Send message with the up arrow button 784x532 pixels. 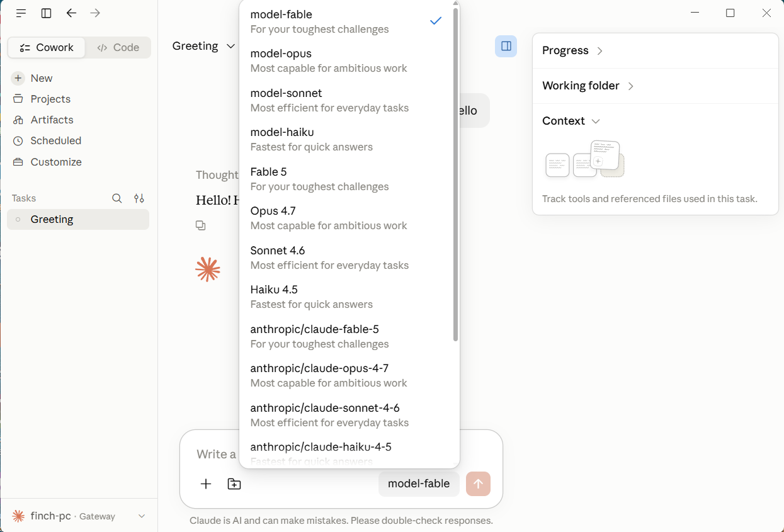coord(478,484)
